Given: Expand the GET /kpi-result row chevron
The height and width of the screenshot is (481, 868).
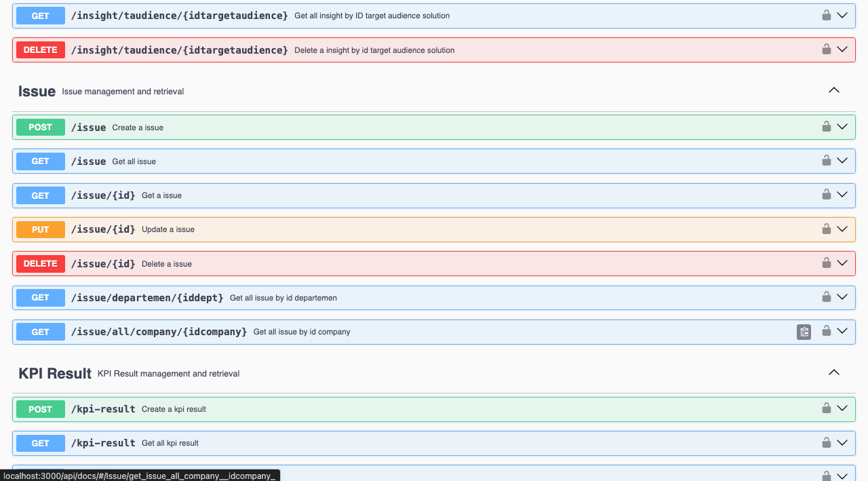Looking at the screenshot, I should [842, 443].
